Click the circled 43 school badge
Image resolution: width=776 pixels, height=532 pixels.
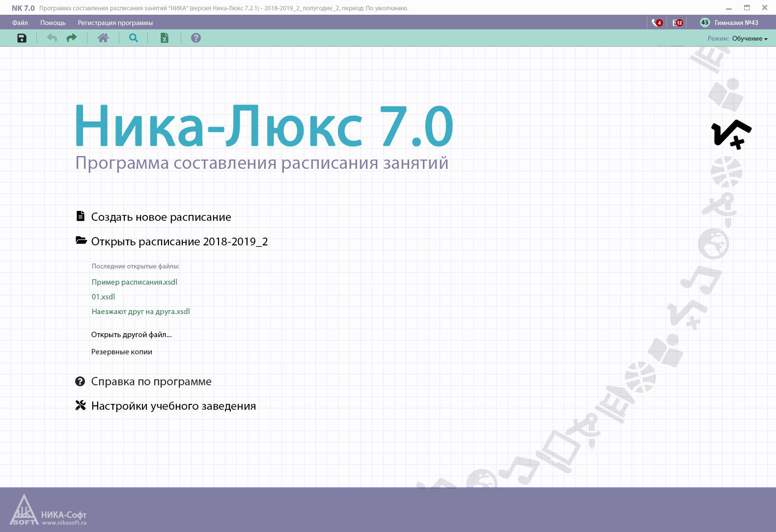point(705,23)
